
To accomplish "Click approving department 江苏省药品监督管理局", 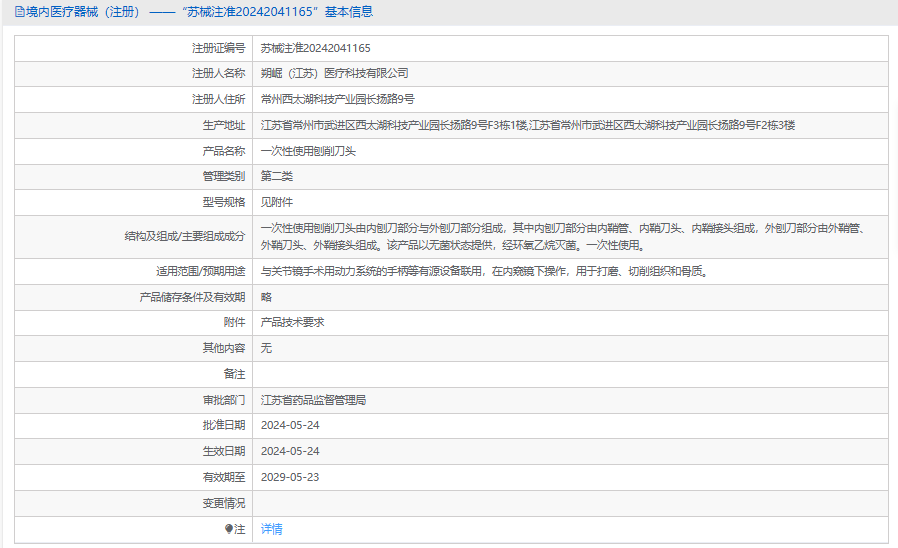I will (313, 400).
